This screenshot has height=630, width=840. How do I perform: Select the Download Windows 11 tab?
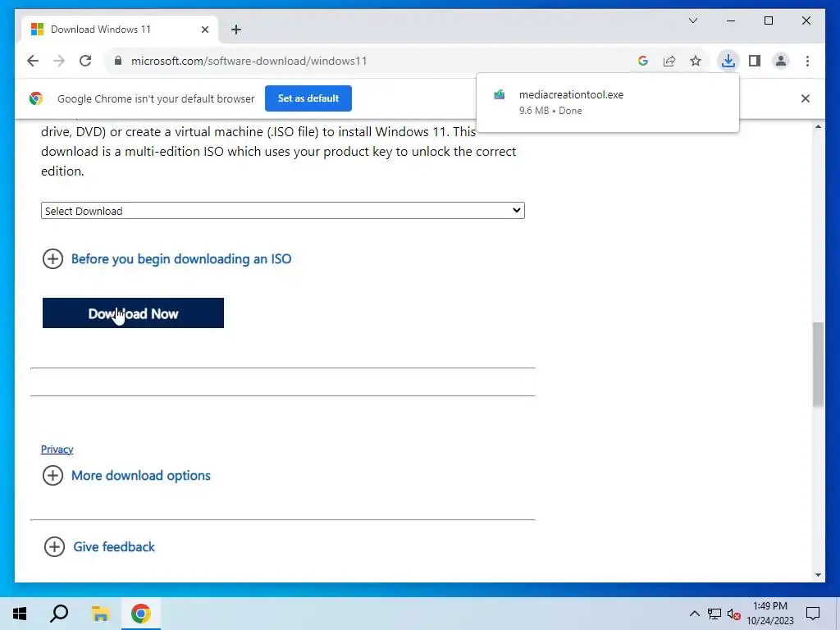(120, 30)
